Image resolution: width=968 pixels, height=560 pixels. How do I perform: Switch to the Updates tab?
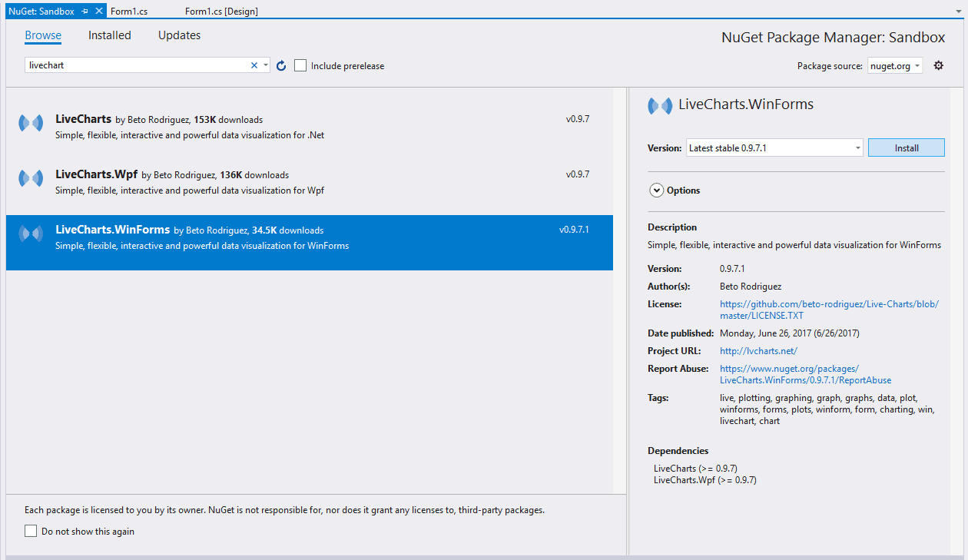click(x=179, y=35)
